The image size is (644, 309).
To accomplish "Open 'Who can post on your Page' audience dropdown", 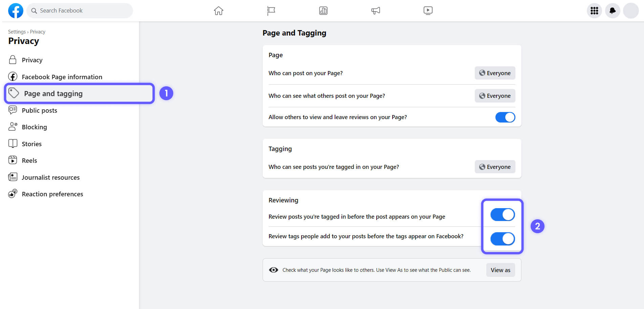I will [x=495, y=73].
